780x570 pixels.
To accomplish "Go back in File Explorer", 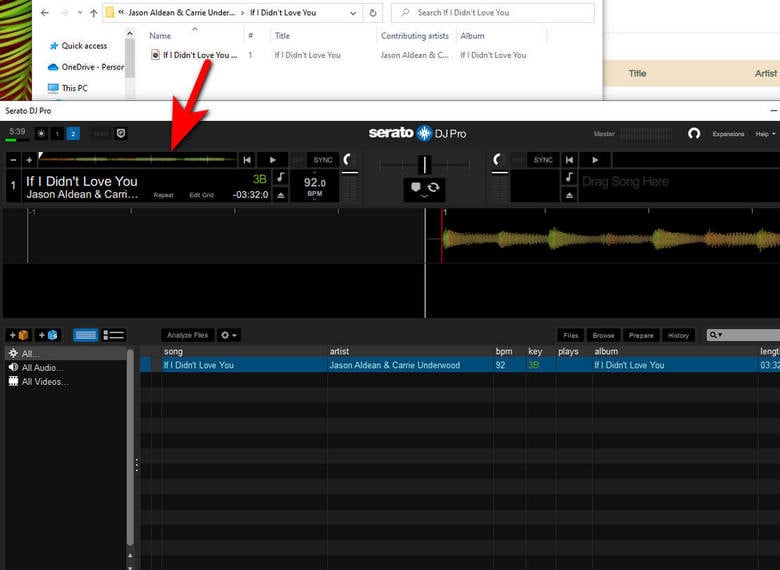I will tap(45, 13).
